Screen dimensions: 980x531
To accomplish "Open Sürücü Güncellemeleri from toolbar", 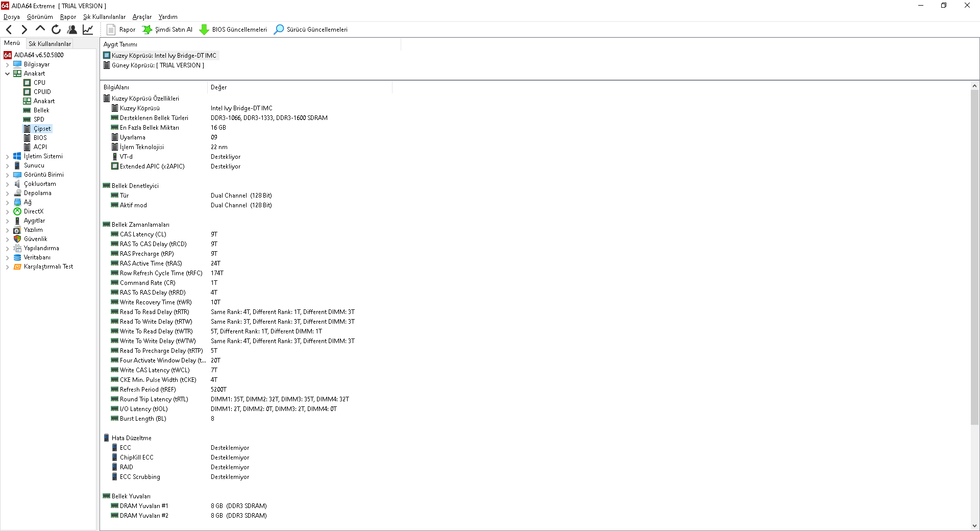I will coord(311,30).
